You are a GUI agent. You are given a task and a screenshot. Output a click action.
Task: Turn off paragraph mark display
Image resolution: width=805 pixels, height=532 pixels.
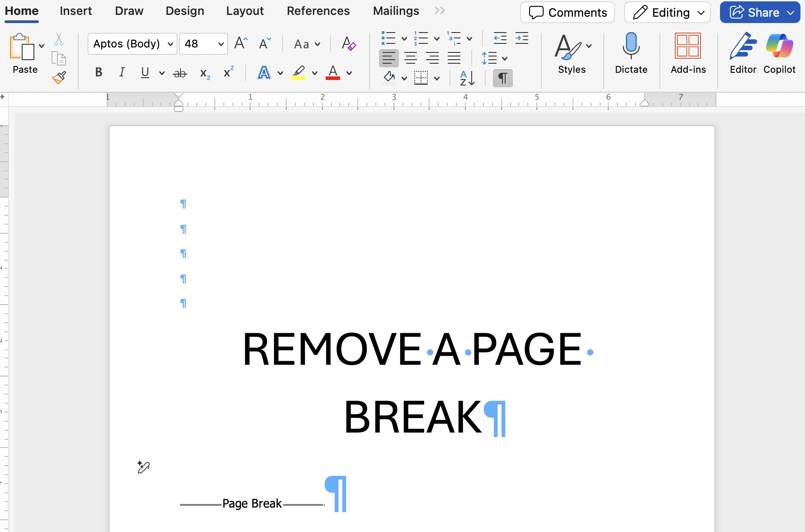(x=502, y=78)
